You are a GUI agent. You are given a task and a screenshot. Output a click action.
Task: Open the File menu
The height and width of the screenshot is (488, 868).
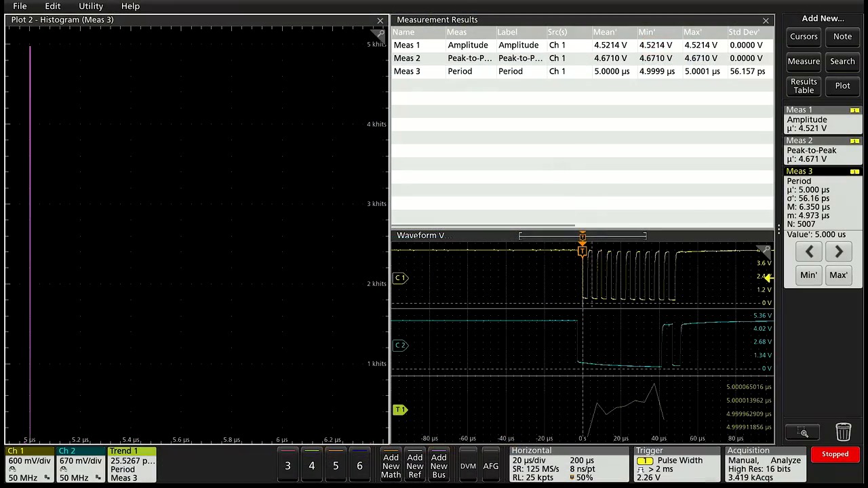coord(20,6)
